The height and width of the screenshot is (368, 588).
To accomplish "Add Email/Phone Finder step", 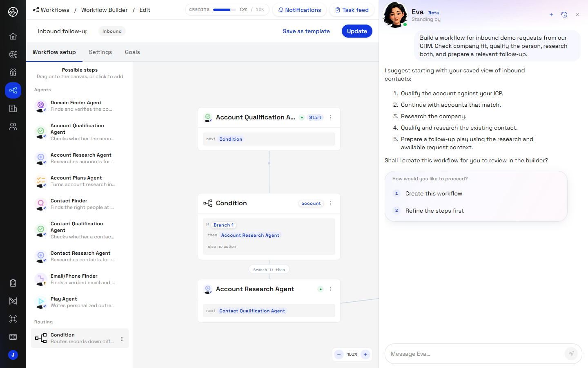I will click(x=80, y=279).
